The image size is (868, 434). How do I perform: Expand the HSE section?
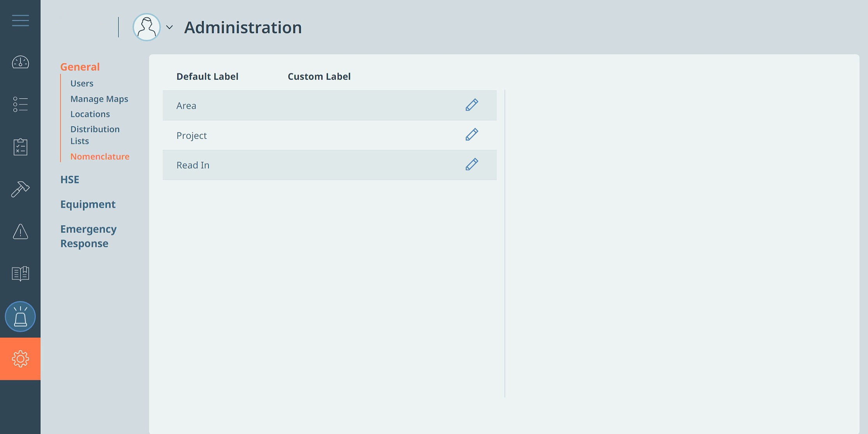tap(70, 180)
